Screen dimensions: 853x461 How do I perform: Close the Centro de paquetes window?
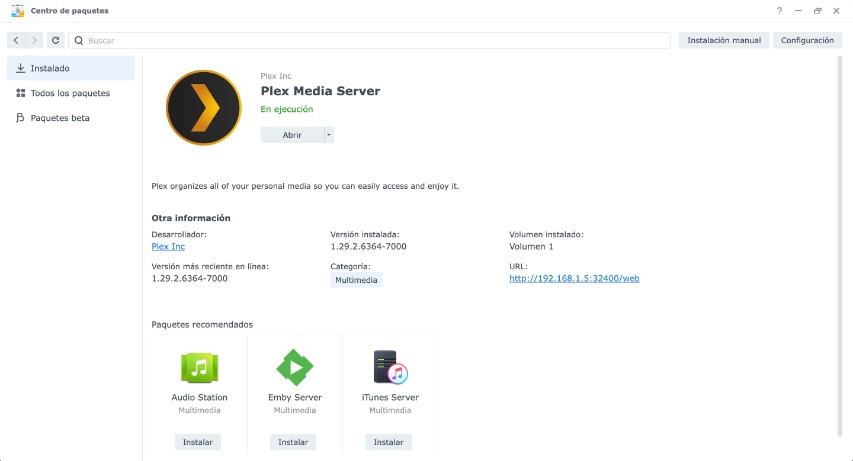pyautogui.click(x=836, y=11)
